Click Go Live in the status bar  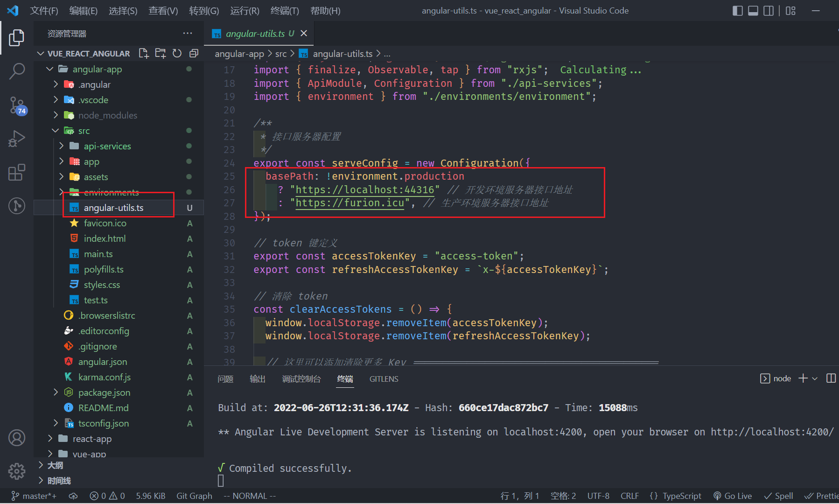[x=733, y=496]
